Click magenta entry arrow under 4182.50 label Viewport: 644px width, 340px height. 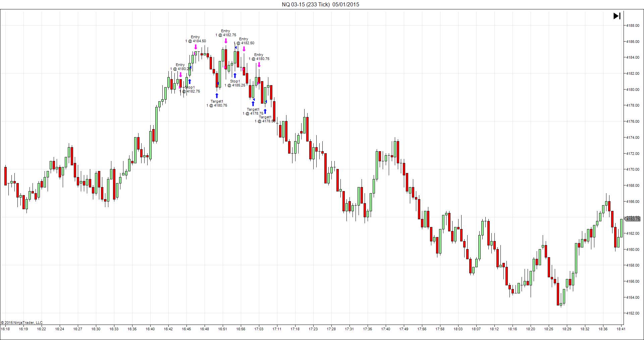click(x=244, y=49)
